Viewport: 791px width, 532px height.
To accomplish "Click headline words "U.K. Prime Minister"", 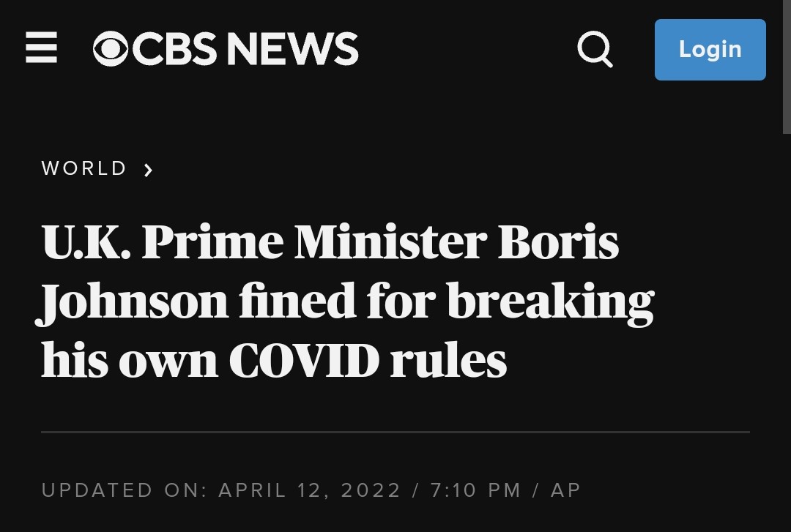I will pos(264,242).
